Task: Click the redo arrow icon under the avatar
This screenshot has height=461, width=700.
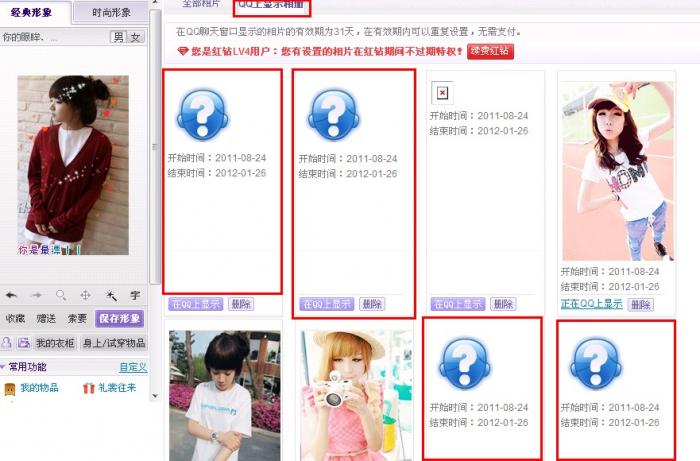Action: click(37, 295)
